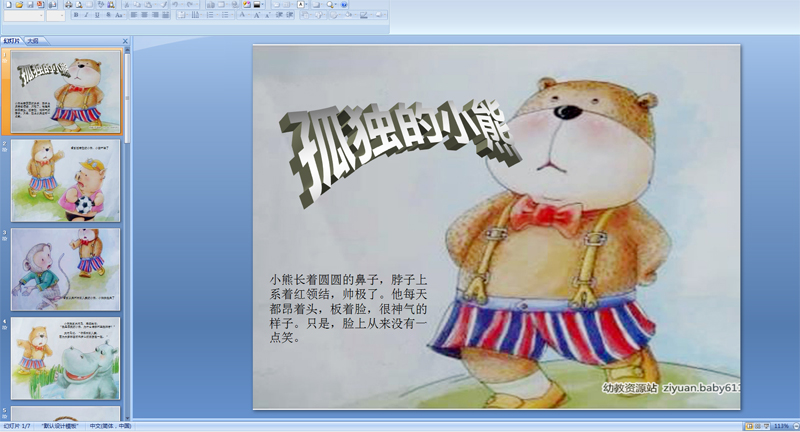Open the font size combo box
The height and width of the screenshot is (432, 800).
(x=56, y=16)
